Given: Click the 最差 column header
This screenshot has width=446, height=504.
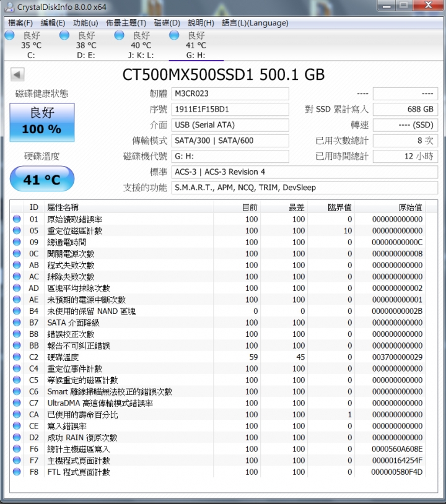Looking at the screenshot, I should coord(284,207).
